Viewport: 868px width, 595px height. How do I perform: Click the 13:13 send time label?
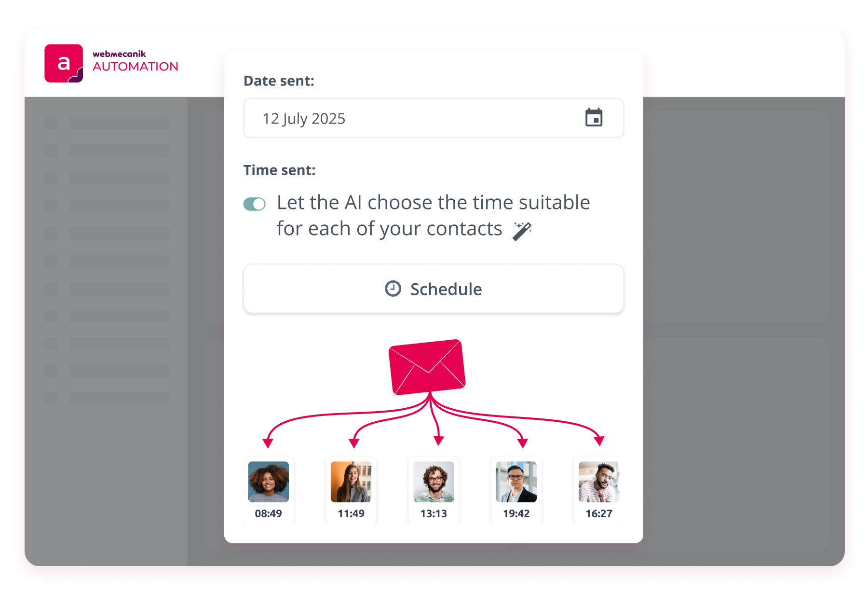(434, 513)
